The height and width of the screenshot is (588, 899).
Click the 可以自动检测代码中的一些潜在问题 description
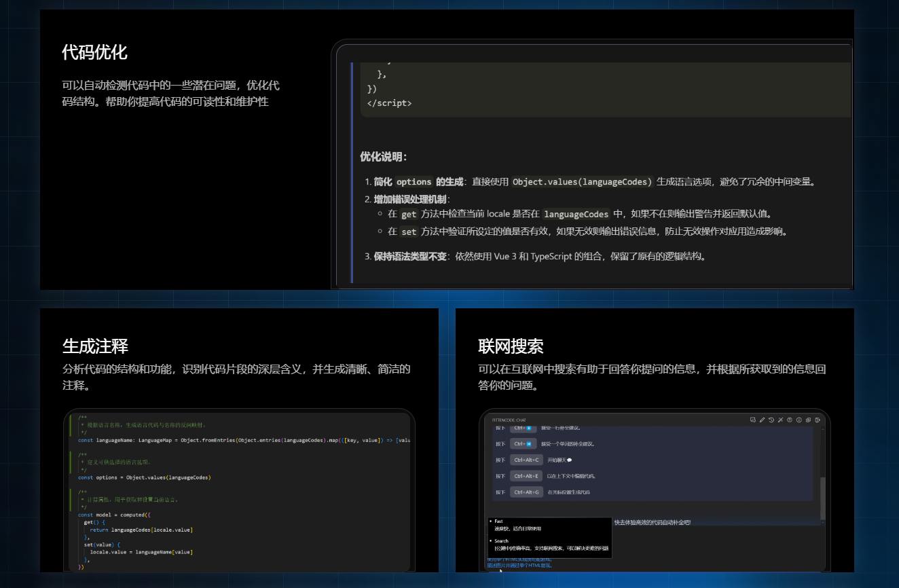pyautogui.click(x=170, y=94)
